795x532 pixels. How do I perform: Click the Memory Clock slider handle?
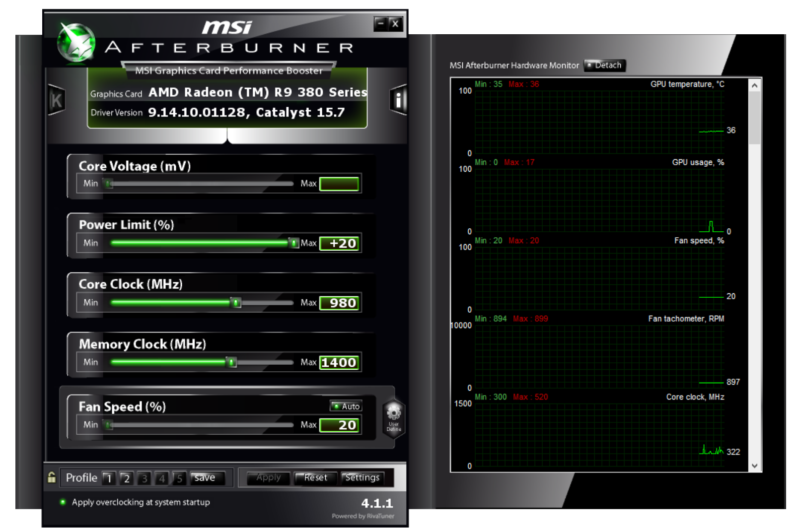pos(232,362)
